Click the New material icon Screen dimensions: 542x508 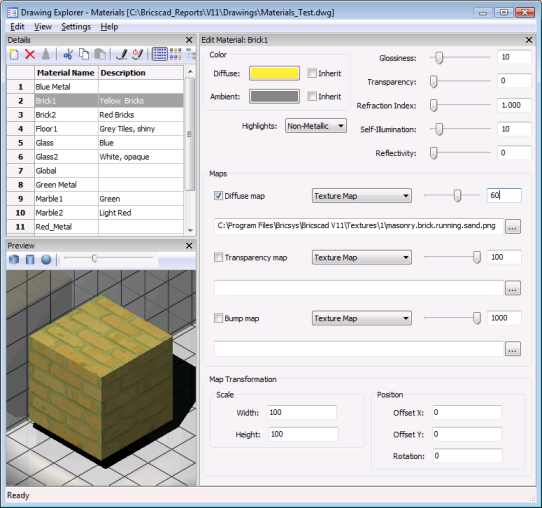coord(14,54)
